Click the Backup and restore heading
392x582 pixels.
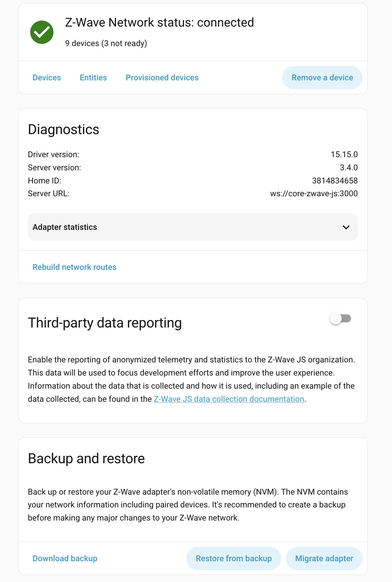[x=86, y=459]
